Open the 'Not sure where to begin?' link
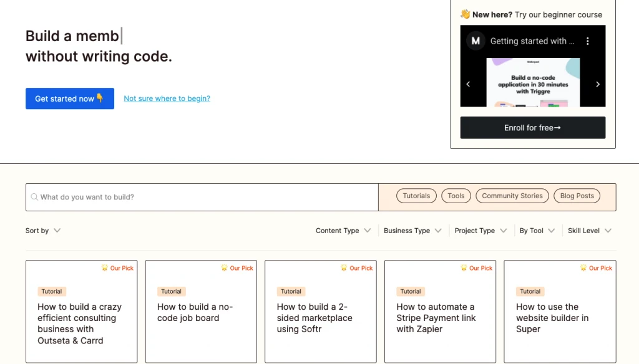This screenshot has width=639, height=364. (x=167, y=98)
